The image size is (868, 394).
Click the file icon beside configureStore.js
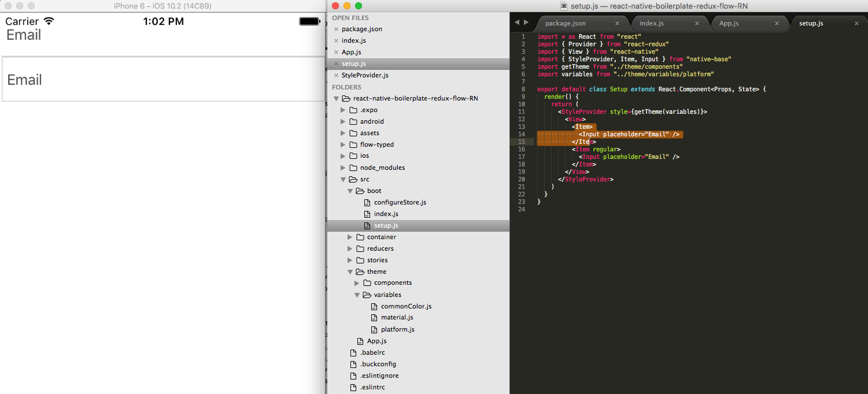click(367, 202)
